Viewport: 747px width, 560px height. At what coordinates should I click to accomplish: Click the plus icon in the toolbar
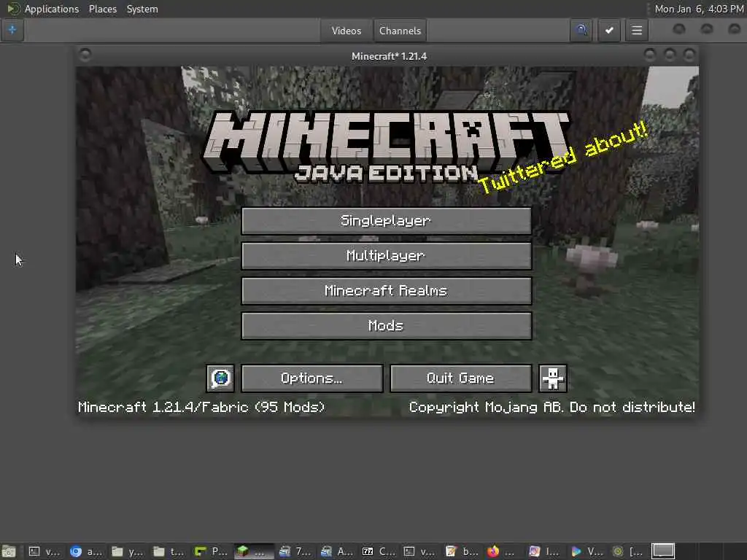click(x=12, y=31)
